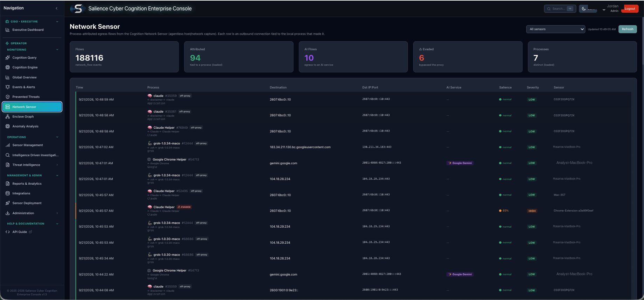Expand the Threat Intelligence submenu arrow
Image resolution: width=644 pixels, height=300 pixels.
point(57,165)
